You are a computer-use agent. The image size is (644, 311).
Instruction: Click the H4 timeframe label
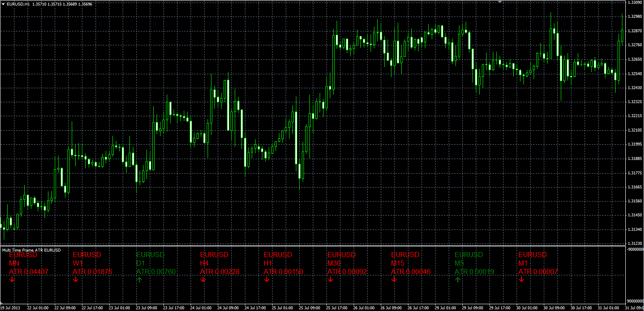pos(205,263)
